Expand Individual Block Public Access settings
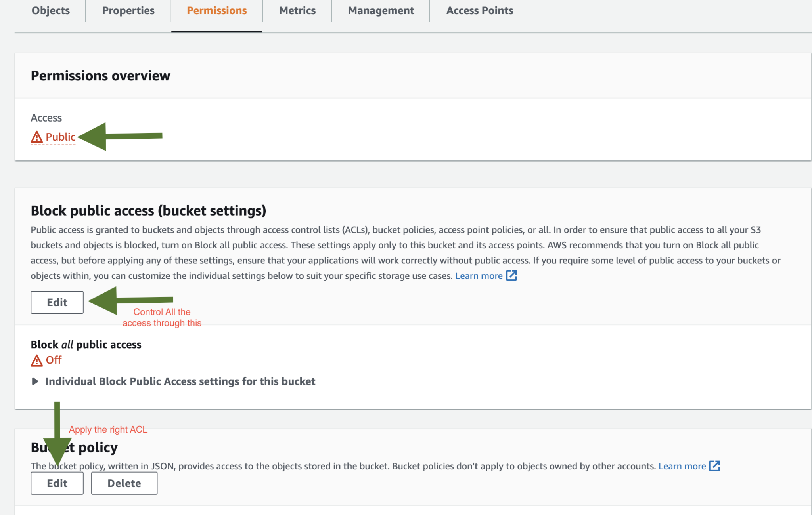 [x=180, y=381]
